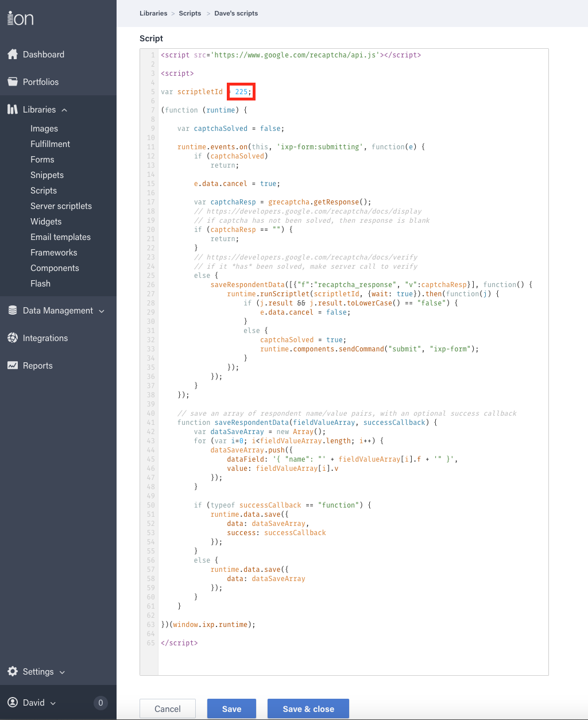
Task: Open Reports in the sidebar
Action: [38, 366]
